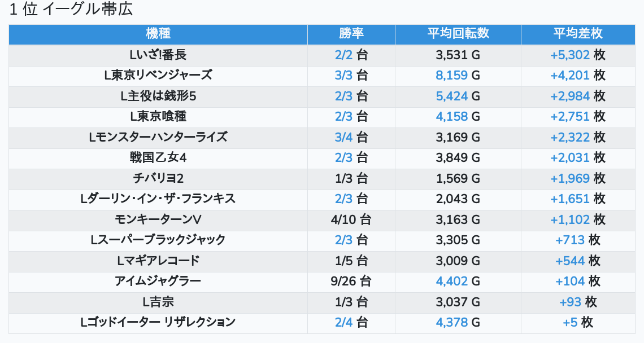The image size is (644, 343).
Task: Click the +5,302 枚 average difference value
Action: pyautogui.click(x=577, y=55)
